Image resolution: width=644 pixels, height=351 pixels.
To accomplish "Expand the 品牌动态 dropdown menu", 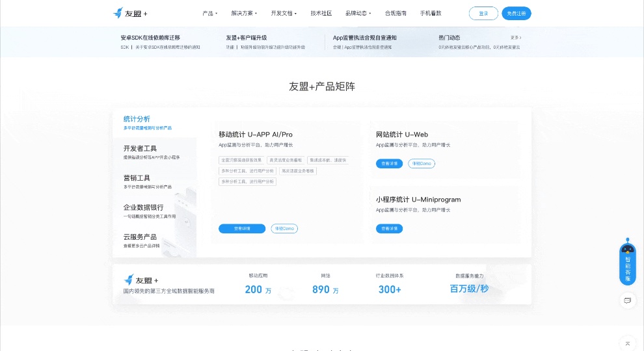I will (358, 13).
